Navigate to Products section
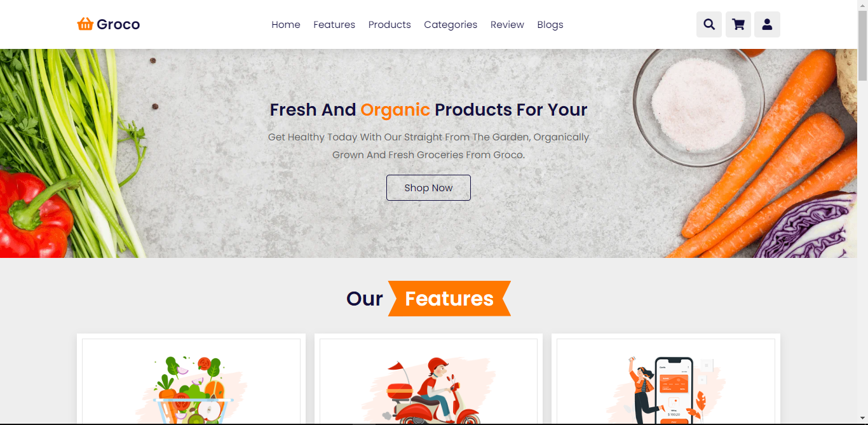 pyautogui.click(x=390, y=25)
